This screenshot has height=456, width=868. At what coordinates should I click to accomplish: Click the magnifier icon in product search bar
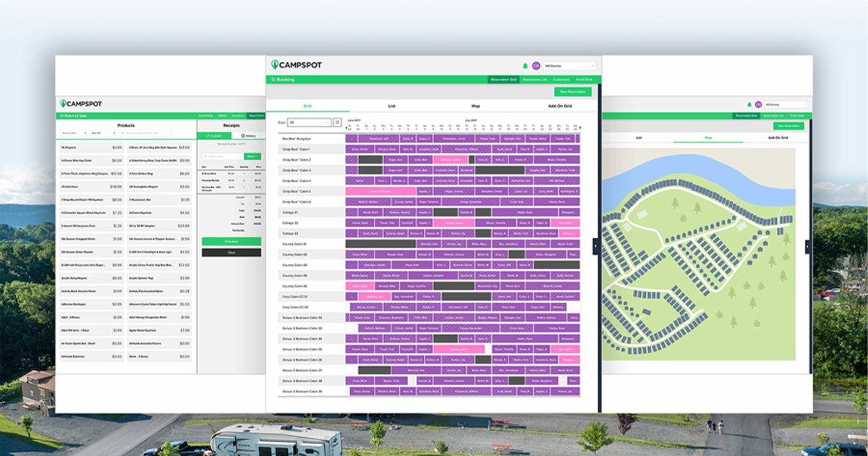coord(122,132)
